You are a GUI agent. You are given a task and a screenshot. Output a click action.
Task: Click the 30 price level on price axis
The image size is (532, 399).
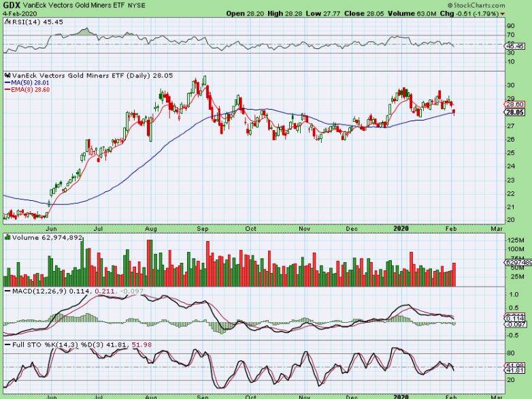click(511, 85)
